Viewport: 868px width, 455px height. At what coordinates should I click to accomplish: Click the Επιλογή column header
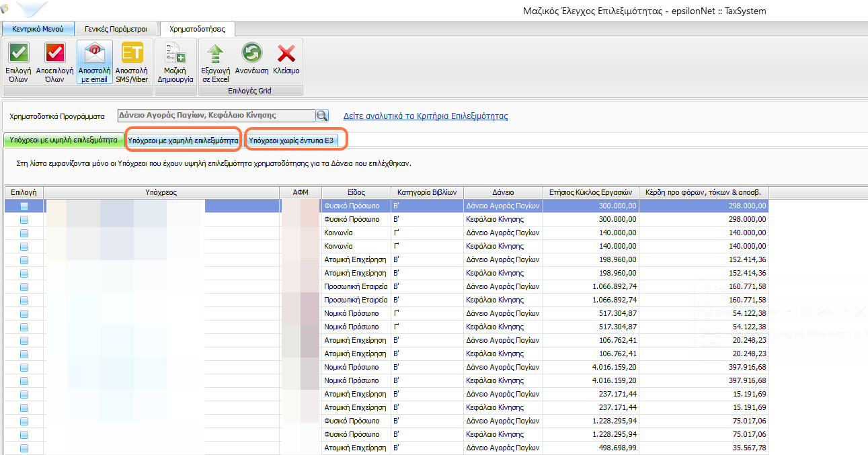[24, 192]
